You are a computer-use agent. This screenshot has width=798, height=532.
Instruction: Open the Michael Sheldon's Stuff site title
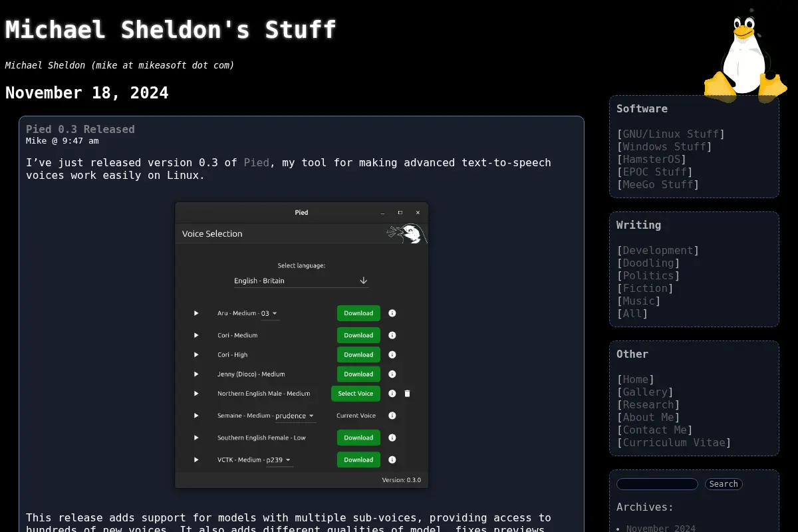171,30
